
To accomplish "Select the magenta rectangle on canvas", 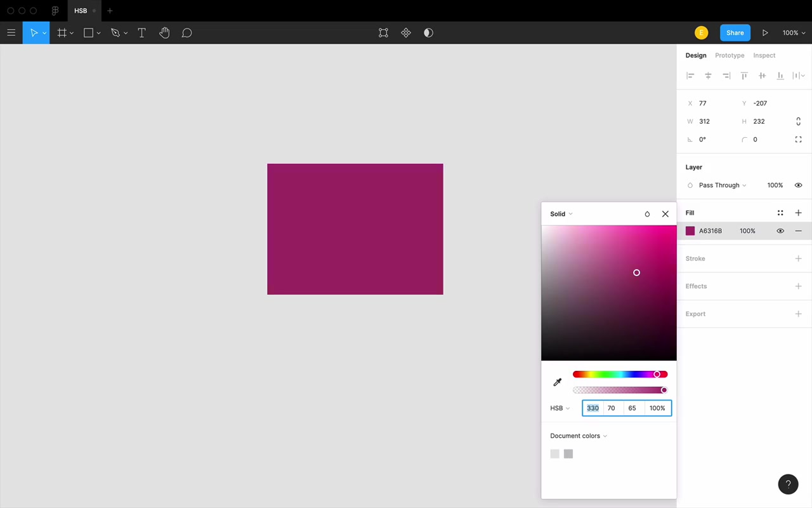I will (x=355, y=229).
